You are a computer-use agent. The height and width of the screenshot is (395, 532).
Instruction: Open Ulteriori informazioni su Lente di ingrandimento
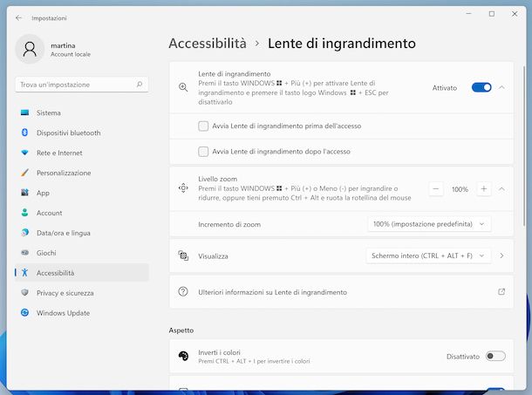coord(341,292)
